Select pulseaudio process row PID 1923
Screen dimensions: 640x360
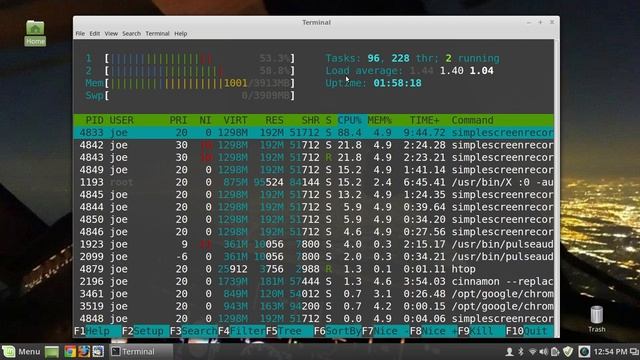(x=313, y=244)
